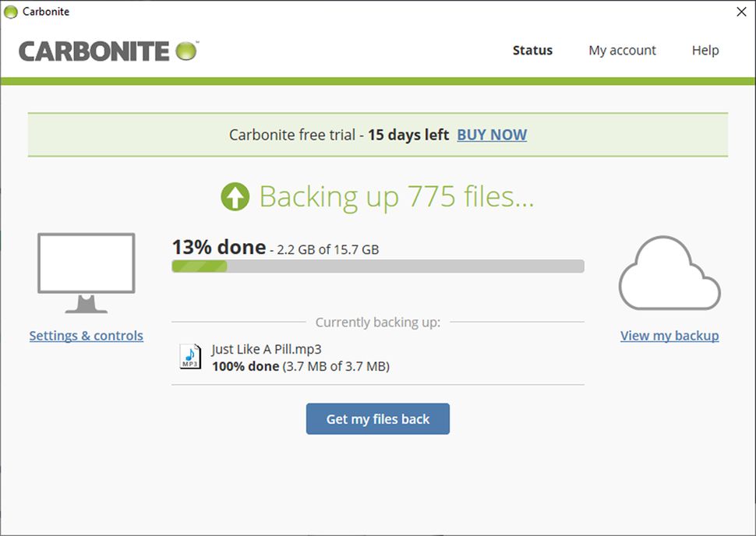This screenshot has height=536, width=756.
Task: Open Settings & controls
Action: (86, 335)
